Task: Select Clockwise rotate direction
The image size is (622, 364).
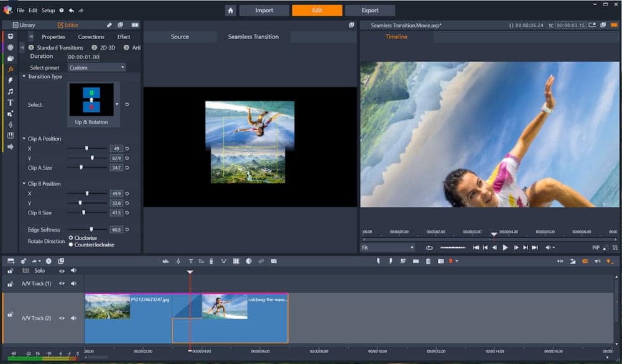Action: tap(71, 238)
